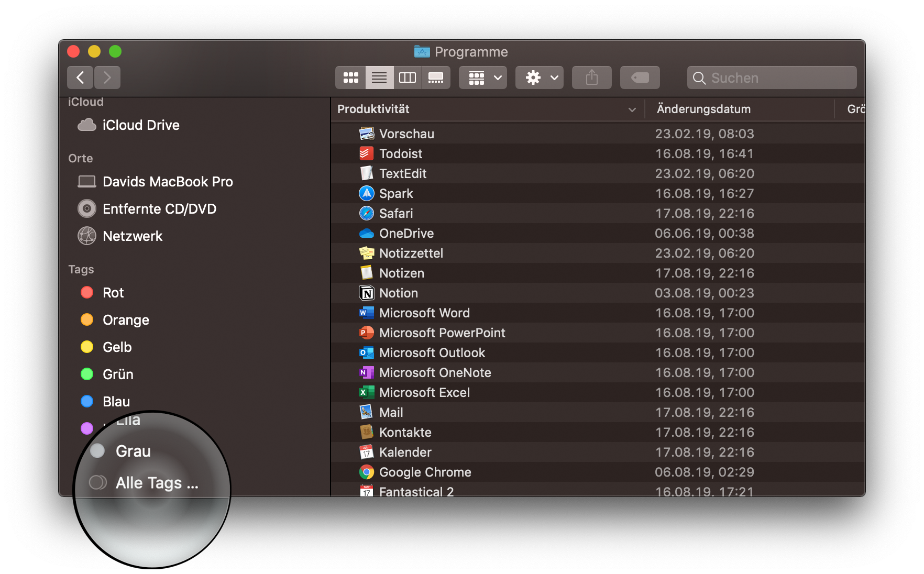Click the Vorschau app icon
The image size is (924, 574).
[367, 134]
